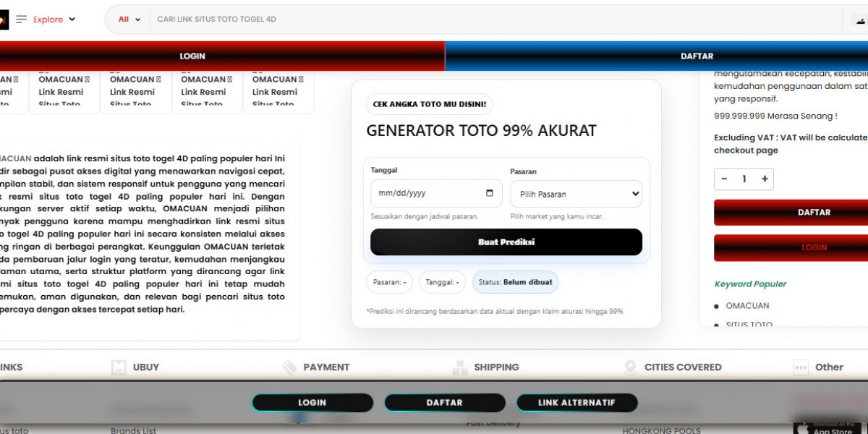Click the site logo in top-left corner
Screen dimensions: 868x434
(x=4, y=20)
